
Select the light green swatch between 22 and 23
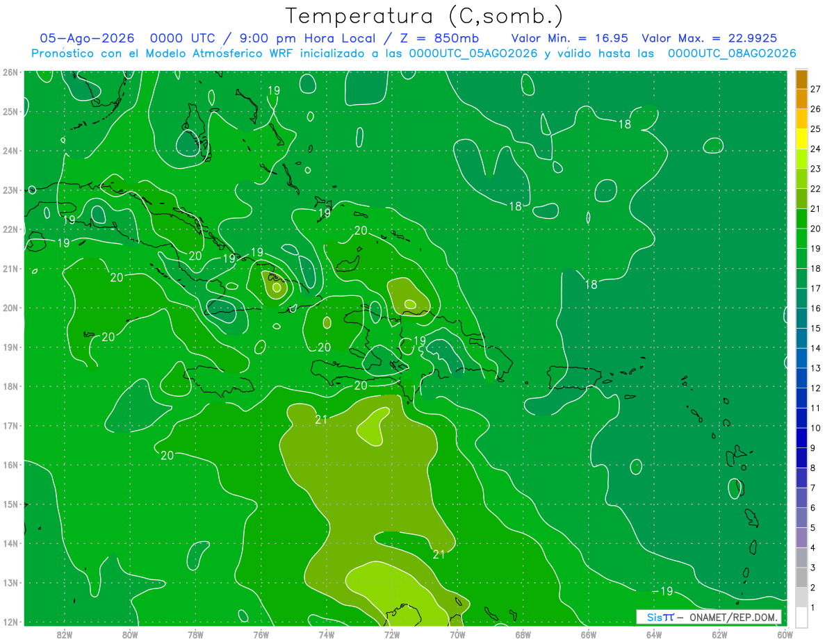tap(801, 179)
